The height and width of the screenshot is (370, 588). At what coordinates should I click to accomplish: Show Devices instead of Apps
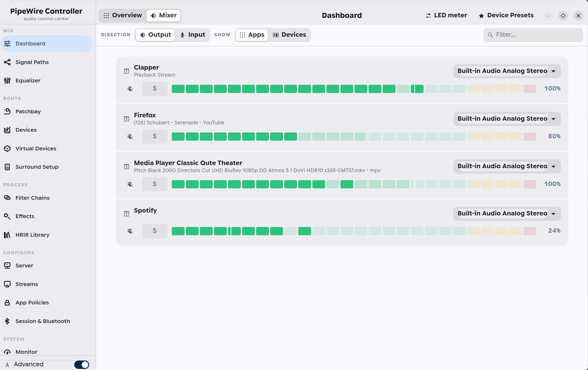tap(290, 35)
